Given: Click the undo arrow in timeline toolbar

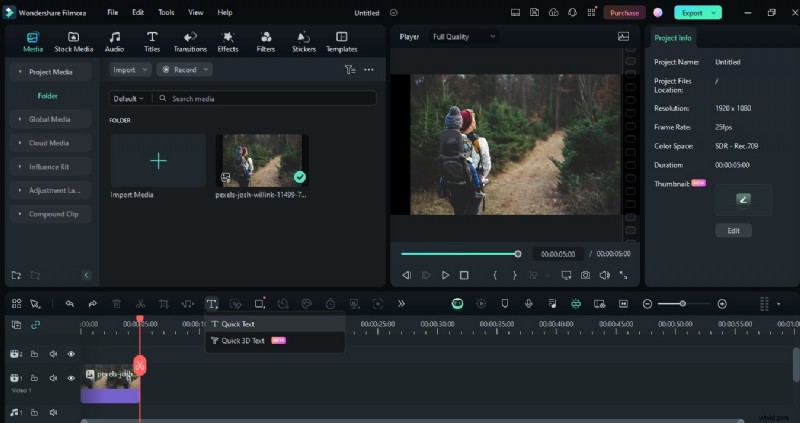Looking at the screenshot, I should tap(69, 303).
